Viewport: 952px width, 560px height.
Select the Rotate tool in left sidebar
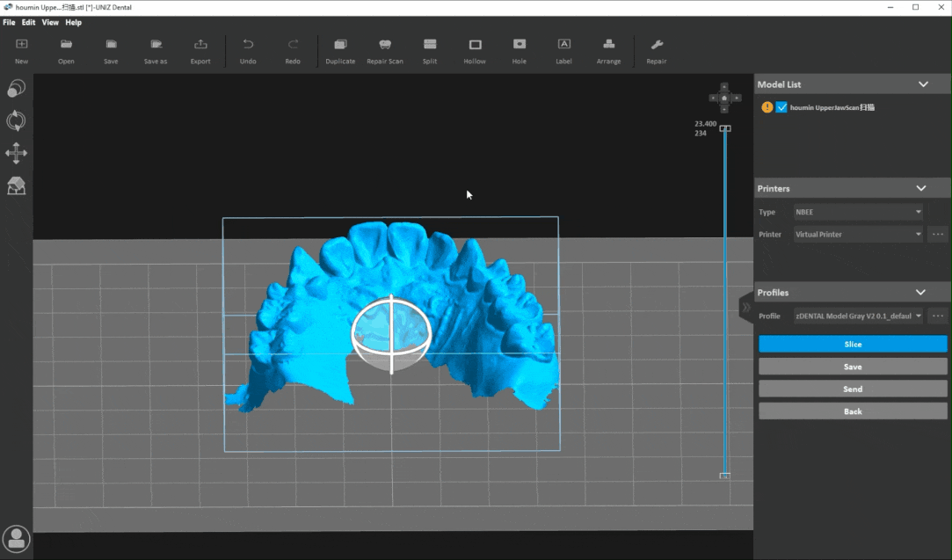click(16, 120)
